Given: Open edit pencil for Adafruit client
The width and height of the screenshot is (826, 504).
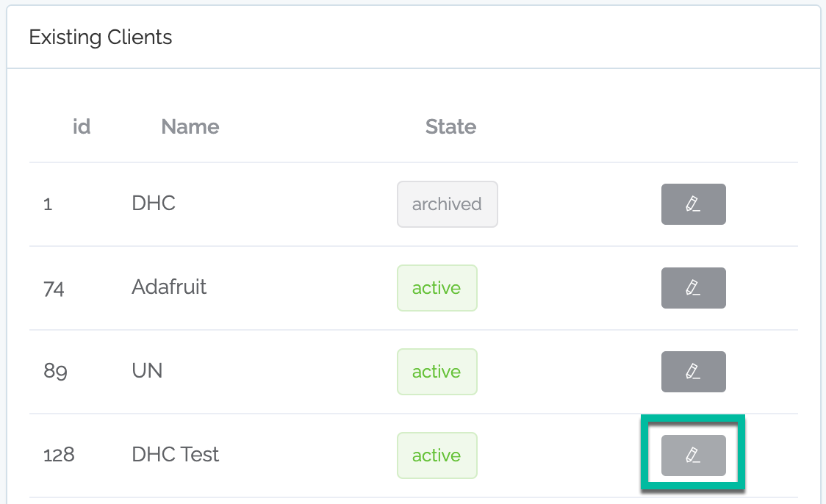Looking at the screenshot, I should click(693, 288).
